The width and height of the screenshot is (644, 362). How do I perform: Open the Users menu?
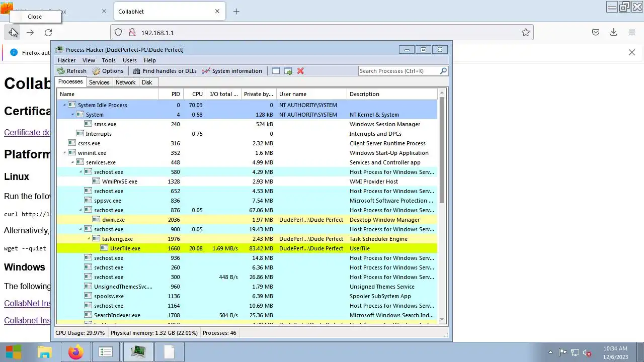(130, 60)
